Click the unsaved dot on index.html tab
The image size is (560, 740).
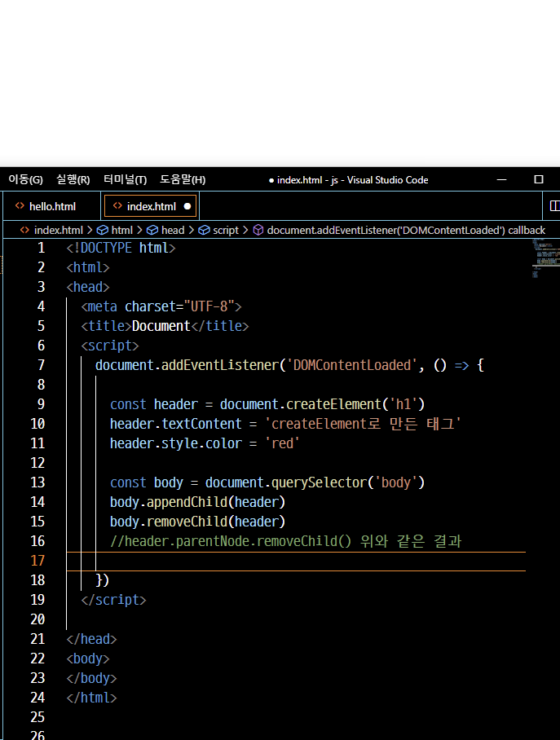click(x=187, y=206)
